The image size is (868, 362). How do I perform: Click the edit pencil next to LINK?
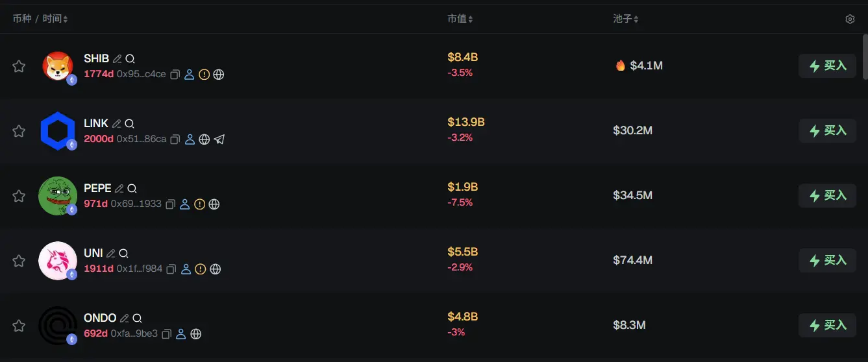pyautogui.click(x=117, y=123)
